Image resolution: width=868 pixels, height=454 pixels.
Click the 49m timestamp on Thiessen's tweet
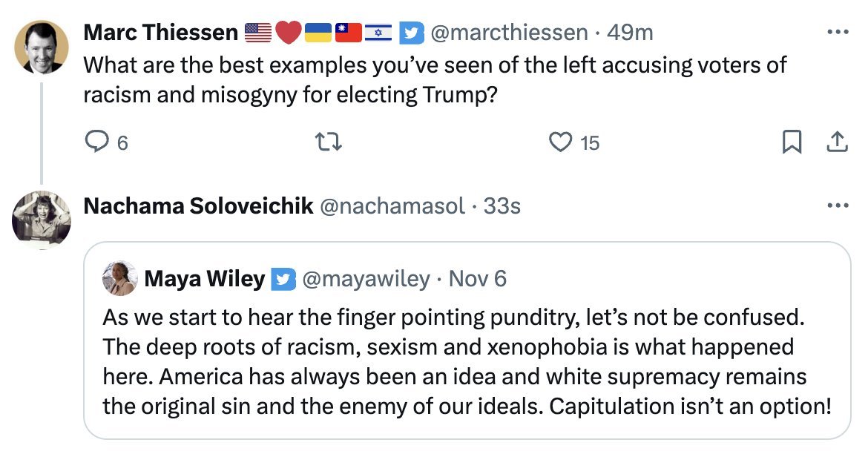(x=630, y=33)
